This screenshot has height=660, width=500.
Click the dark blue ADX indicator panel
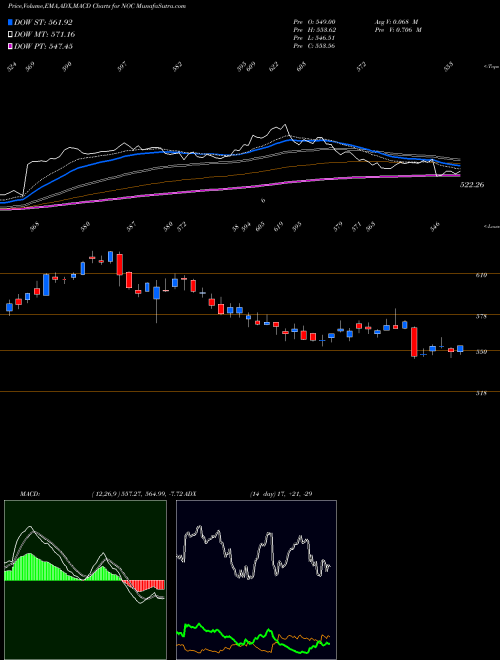point(256,580)
